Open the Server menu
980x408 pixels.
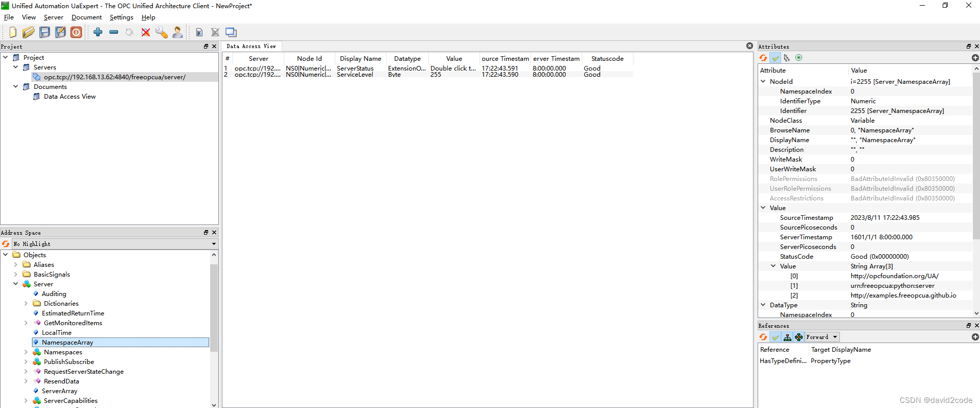pos(54,17)
